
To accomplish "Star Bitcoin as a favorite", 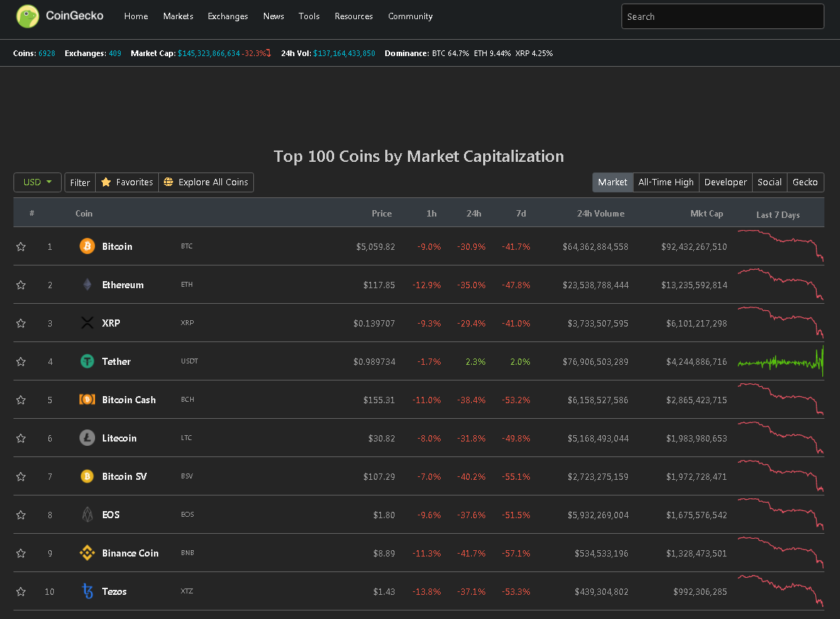I will pos(21,246).
